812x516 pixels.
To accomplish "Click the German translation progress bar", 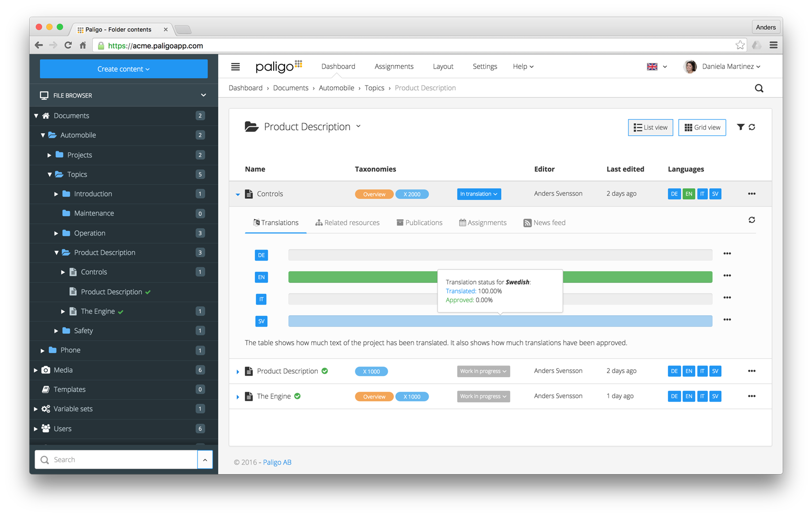I will (500, 255).
